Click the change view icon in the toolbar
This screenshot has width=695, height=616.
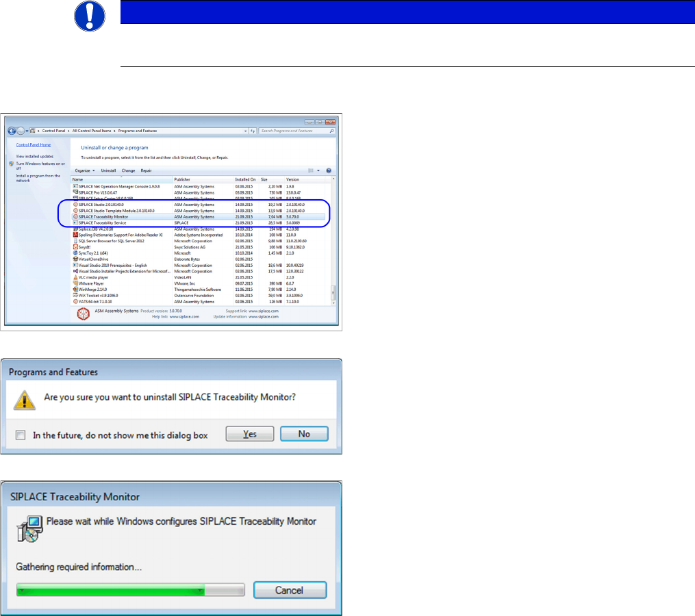coord(311,170)
